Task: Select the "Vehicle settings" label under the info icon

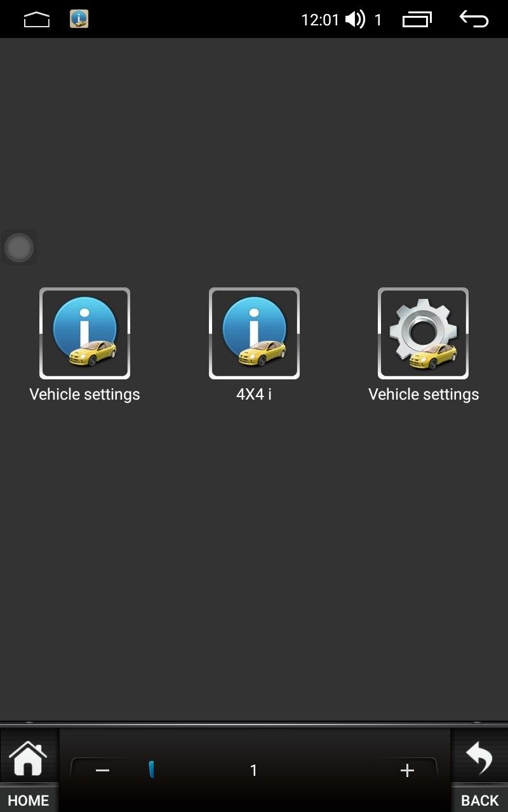Action: coord(84,395)
